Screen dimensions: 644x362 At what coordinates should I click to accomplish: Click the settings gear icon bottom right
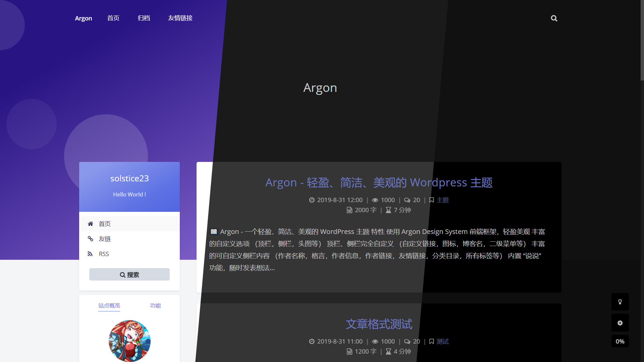tap(620, 323)
